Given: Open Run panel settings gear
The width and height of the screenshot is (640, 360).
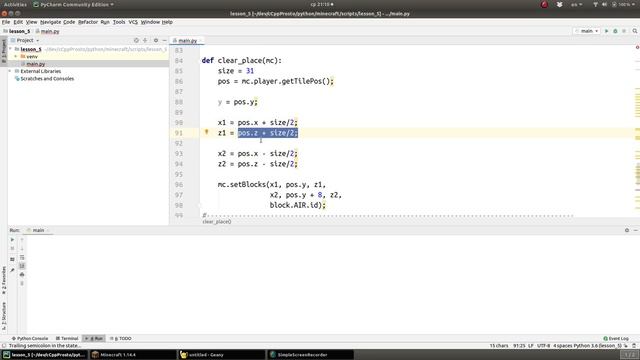Looking at the screenshot, I should coord(627,230).
